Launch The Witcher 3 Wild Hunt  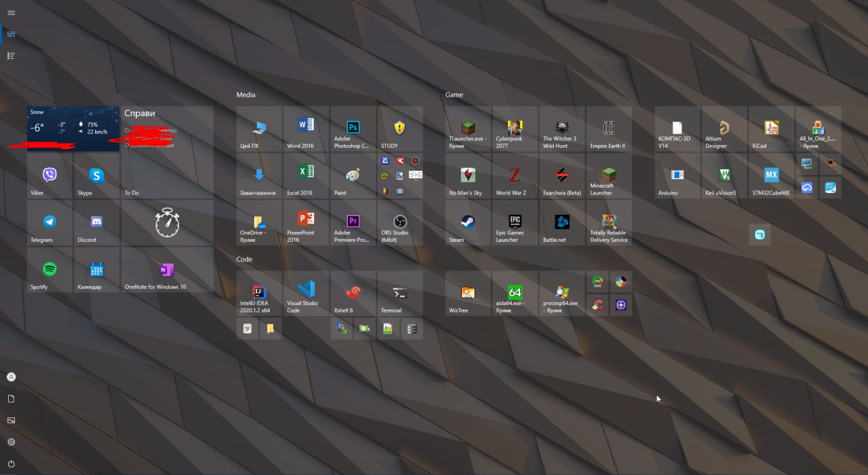pyautogui.click(x=561, y=129)
